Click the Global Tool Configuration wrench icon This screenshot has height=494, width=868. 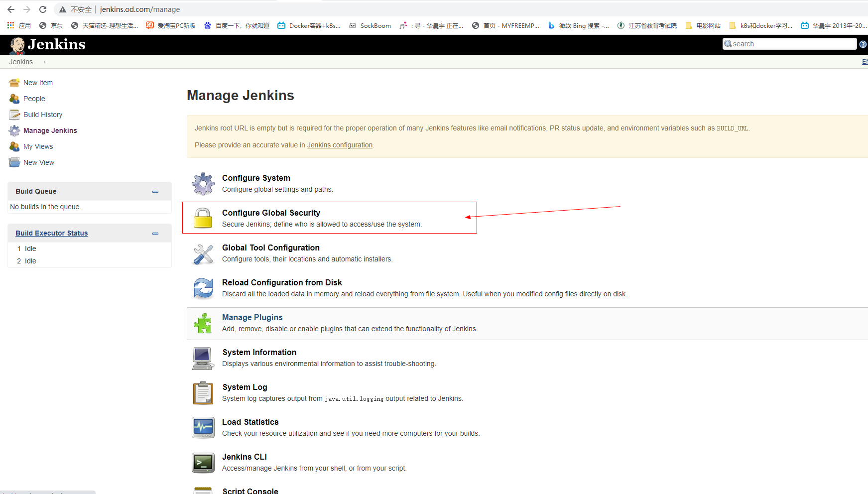(203, 254)
